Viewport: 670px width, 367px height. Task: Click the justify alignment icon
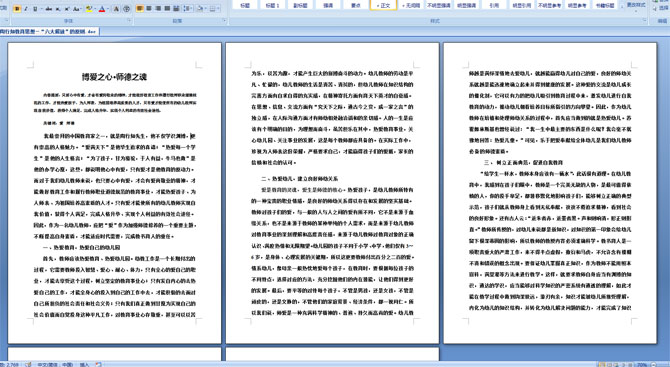tap(167, 9)
